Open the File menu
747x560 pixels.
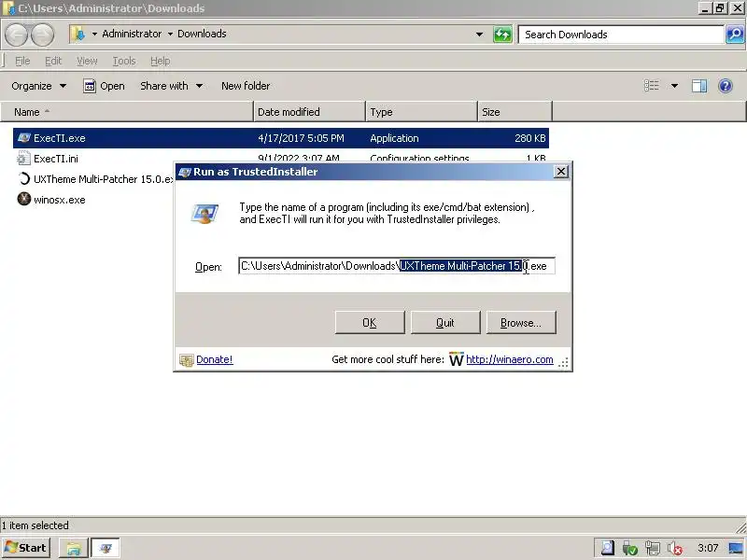pyautogui.click(x=22, y=61)
